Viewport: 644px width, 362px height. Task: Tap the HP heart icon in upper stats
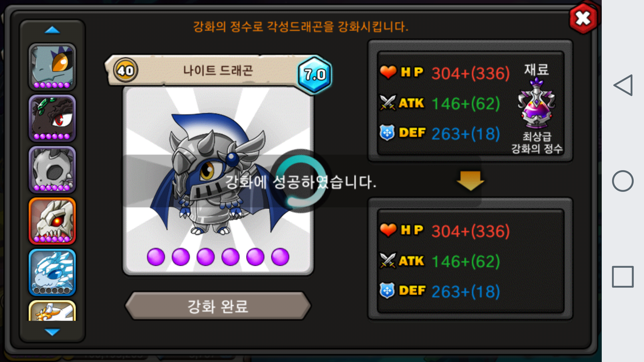tap(388, 72)
